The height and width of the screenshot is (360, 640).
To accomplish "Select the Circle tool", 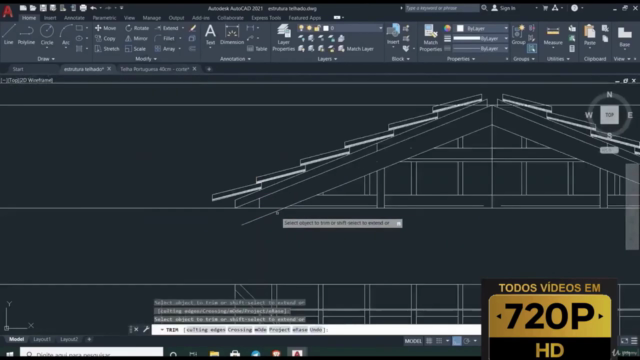I will pos(47,34).
